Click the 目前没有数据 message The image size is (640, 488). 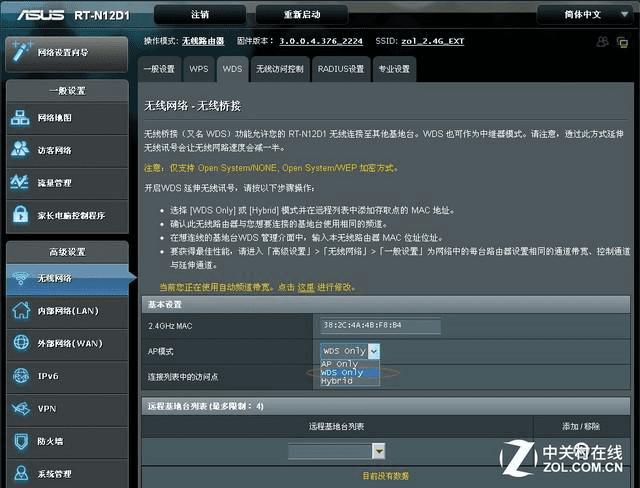[x=386, y=476]
